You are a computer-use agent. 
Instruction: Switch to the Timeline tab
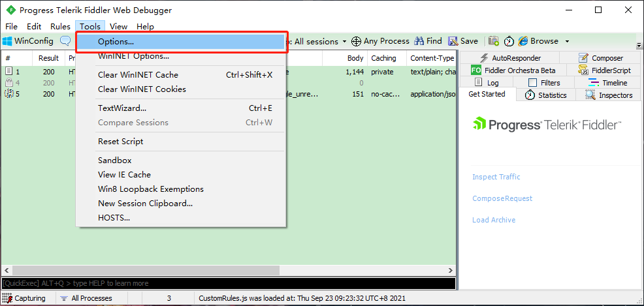coord(609,82)
